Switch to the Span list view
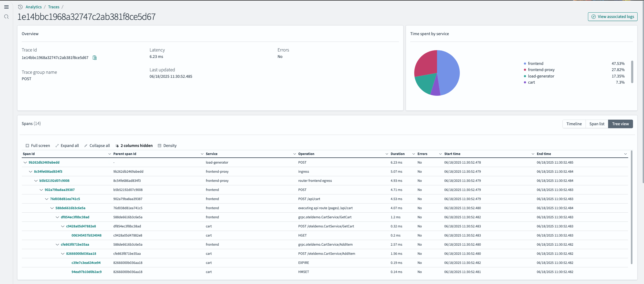The image size is (644, 284). tap(597, 124)
